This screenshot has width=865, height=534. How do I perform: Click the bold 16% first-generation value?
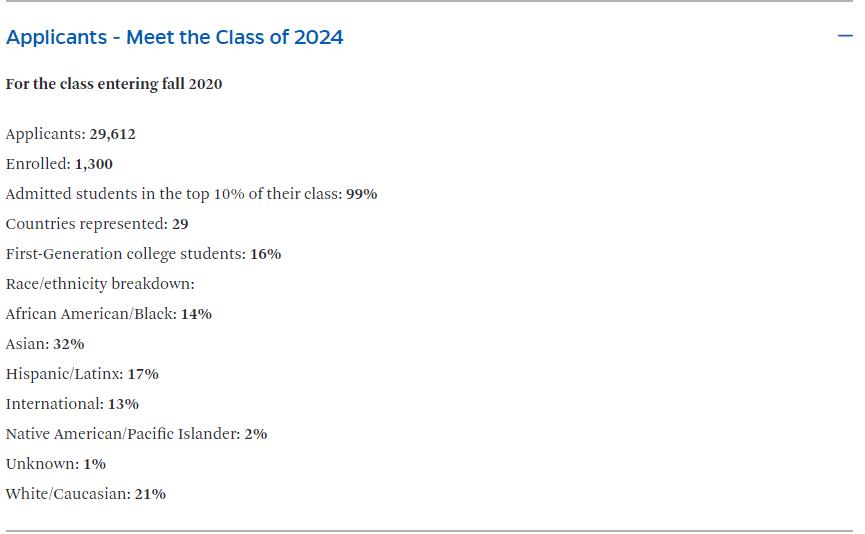tap(266, 254)
